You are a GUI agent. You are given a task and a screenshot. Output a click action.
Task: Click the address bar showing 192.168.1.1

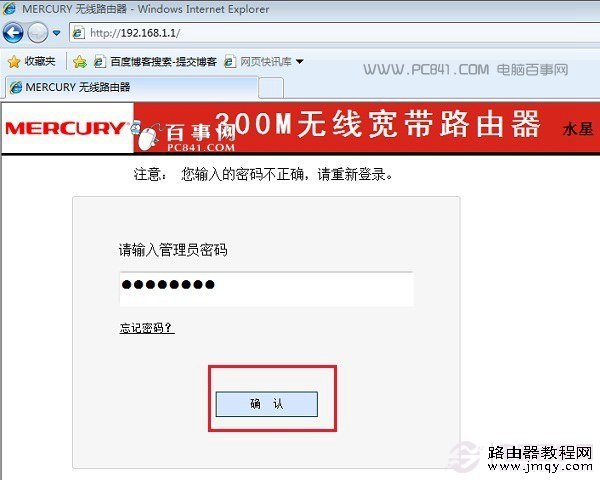[x=334, y=33]
